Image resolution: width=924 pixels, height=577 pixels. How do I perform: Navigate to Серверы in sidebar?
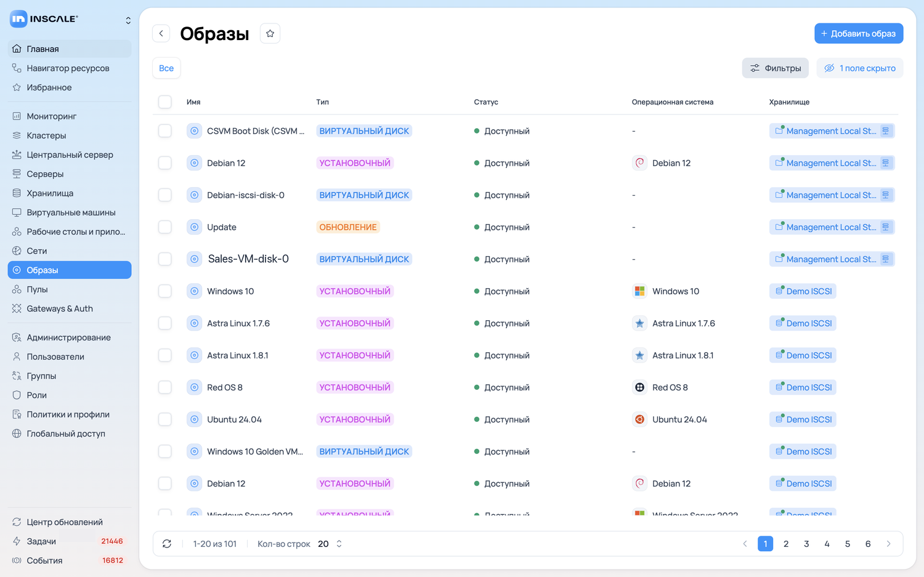[70, 174]
